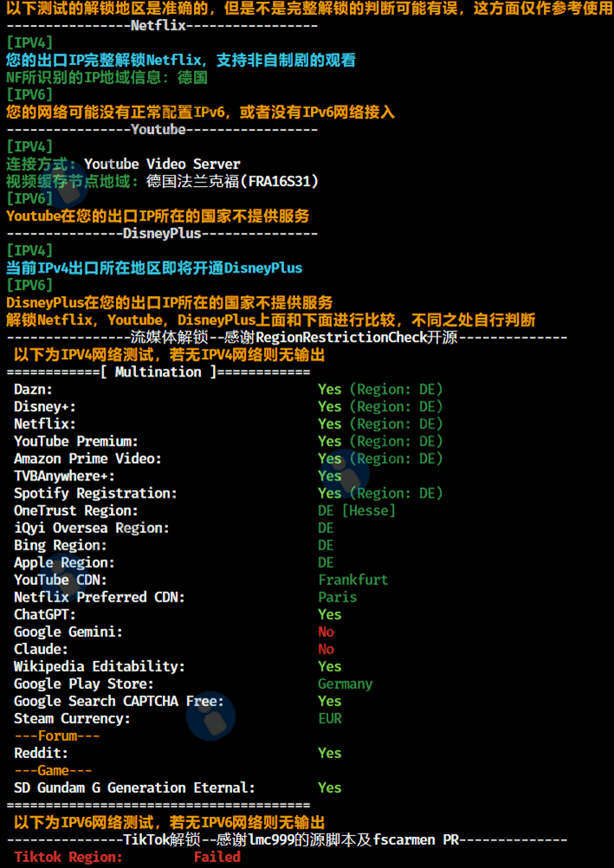The height and width of the screenshot is (868, 614).
Task: Click the Netflix section header line
Action: tap(161, 26)
